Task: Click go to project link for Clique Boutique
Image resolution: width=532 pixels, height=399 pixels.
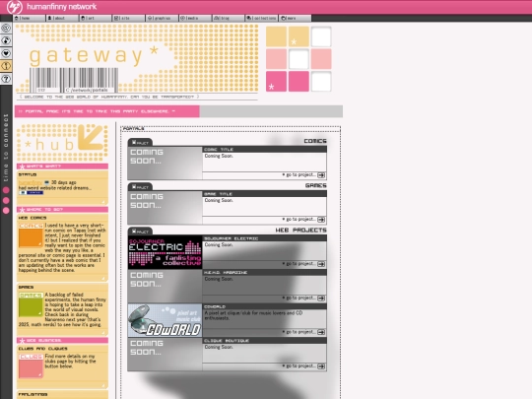Action: [x=299, y=366]
